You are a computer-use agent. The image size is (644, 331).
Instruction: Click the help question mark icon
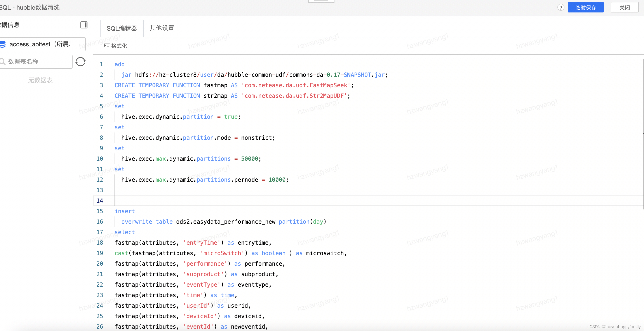point(560,7)
